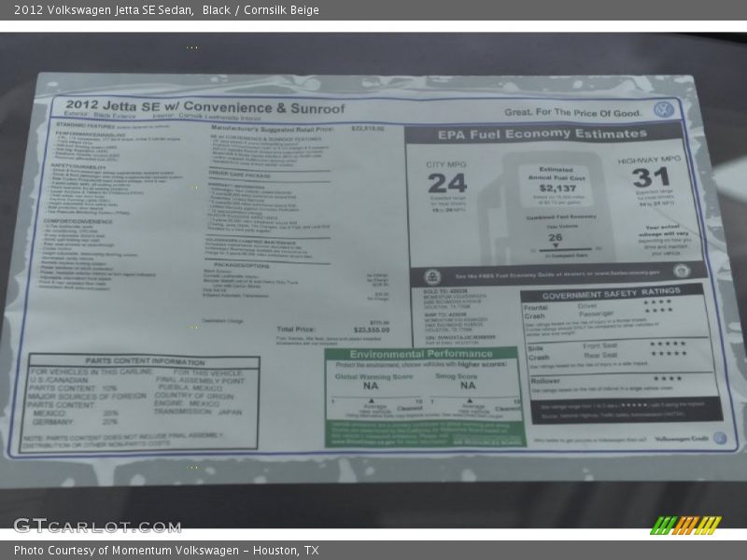
Task: Click the 'GERMANY' parts content row
Action: click(74, 422)
